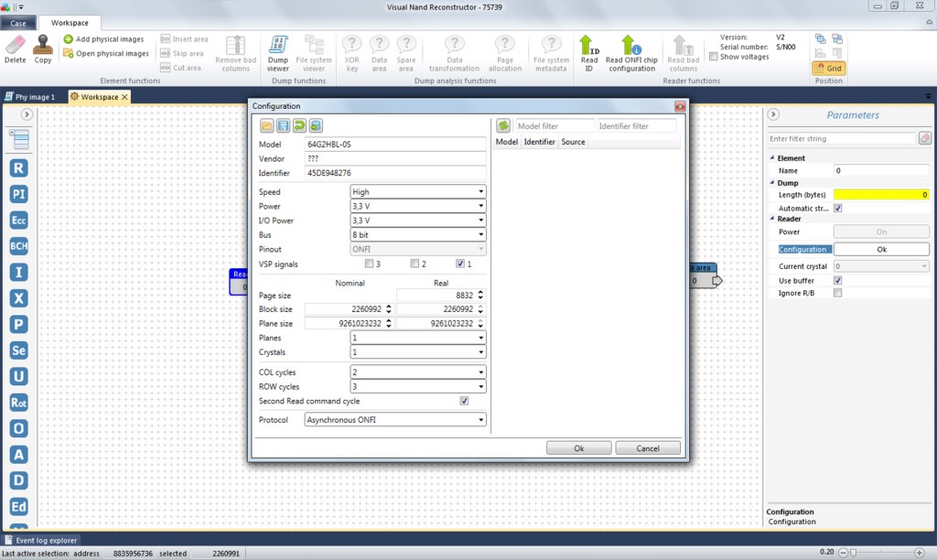
Task: Click Cancel in Configuration dialog
Action: click(648, 448)
